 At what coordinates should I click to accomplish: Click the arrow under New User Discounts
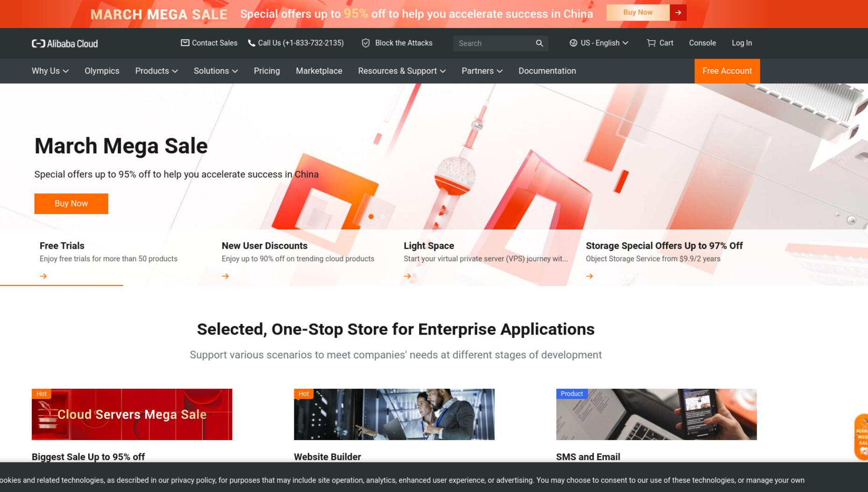point(226,276)
